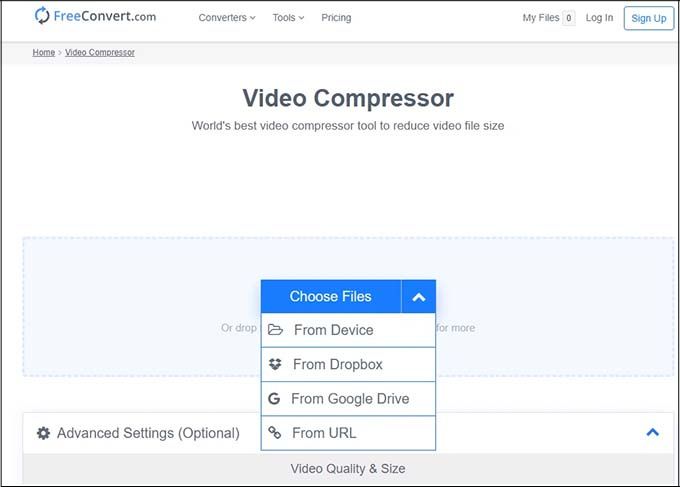The height and width of the screenshot is (487, 680).
Task: Select From Device option
Action: (x=348, y=330)
